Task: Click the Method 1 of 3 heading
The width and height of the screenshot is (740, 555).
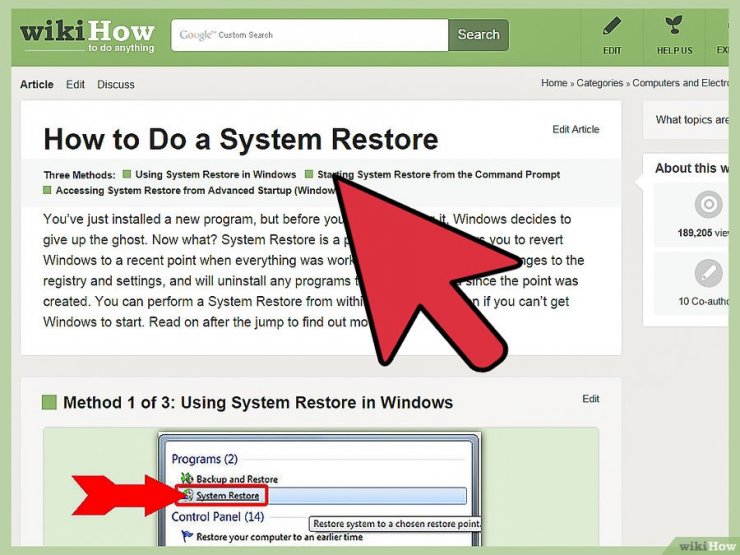Action: pos(258,403)
